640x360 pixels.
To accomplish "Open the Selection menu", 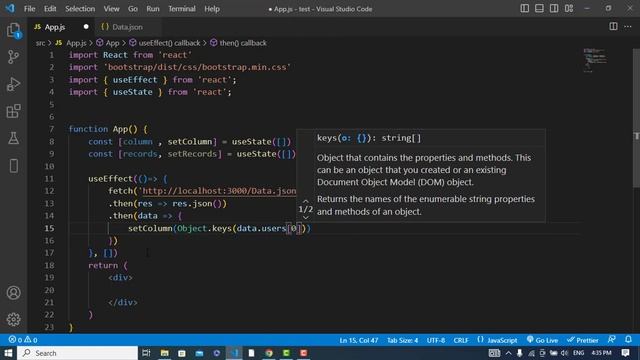I will (80, 9).
